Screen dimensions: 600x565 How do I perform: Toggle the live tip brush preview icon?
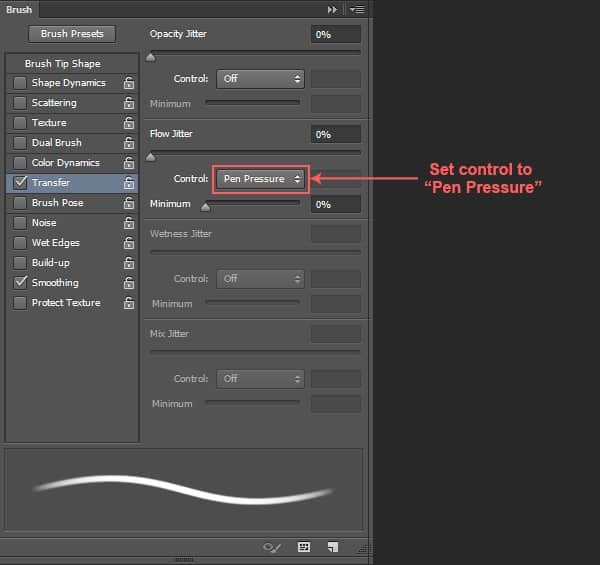272,547
